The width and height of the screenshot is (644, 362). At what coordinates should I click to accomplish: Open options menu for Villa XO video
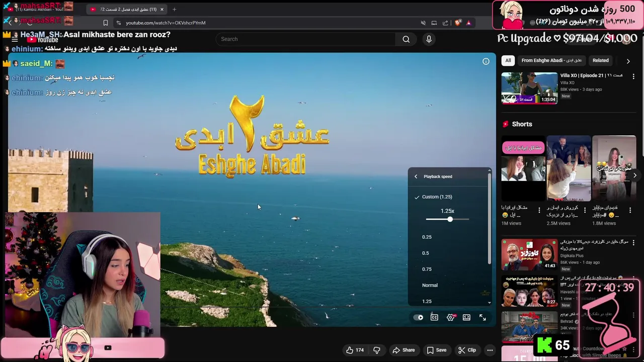pyautogui.click(x=633, y=76)
